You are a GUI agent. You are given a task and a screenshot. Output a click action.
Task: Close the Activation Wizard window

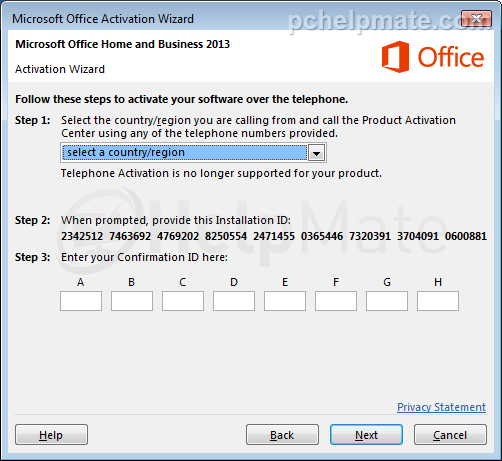[476, 18]
